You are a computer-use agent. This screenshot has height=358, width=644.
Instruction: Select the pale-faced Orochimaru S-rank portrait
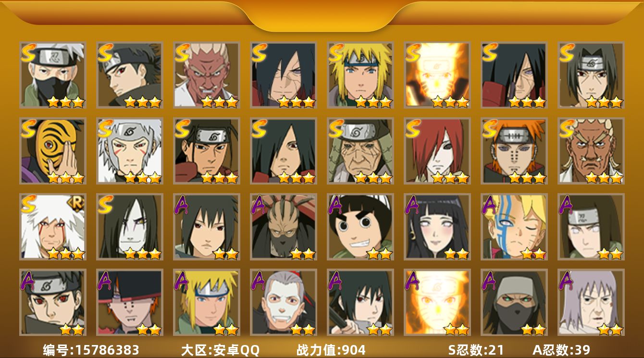pos(130,226)
